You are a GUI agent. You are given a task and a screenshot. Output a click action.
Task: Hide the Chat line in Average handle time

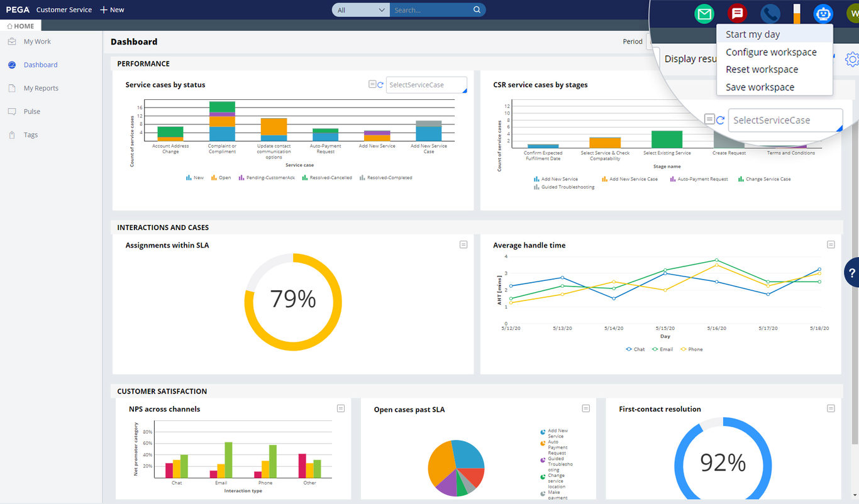[x=634, y=349]
